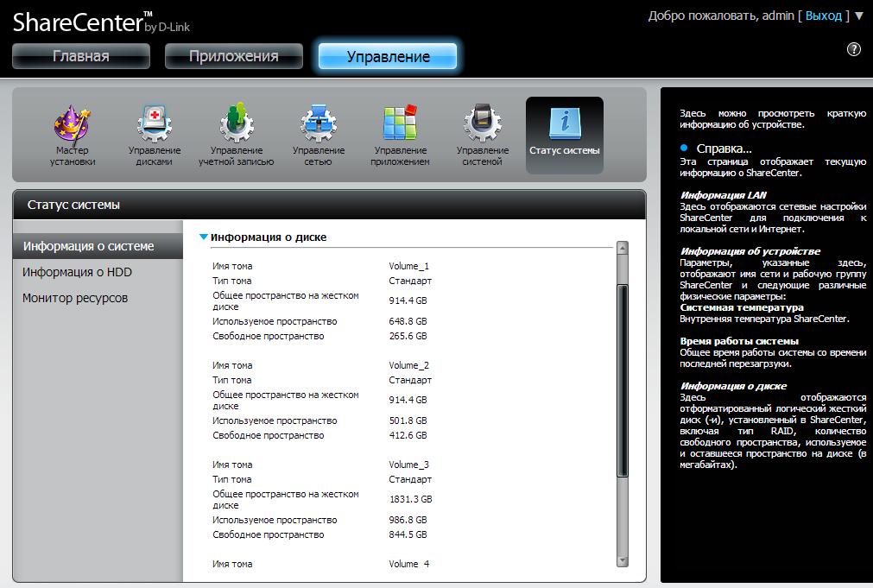Click the help question mark icon
This screenshot has width=873, height=588.
point(854,50)
